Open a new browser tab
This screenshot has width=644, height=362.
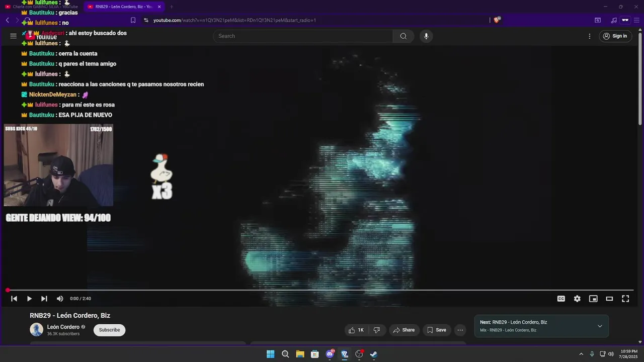(x=172, y=7)
